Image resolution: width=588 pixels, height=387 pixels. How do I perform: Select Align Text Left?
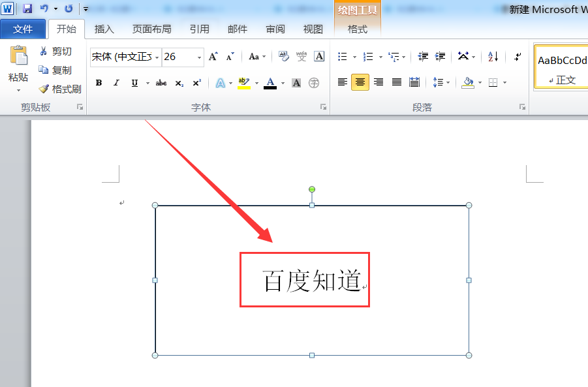pyautogui.click(x=343, y=82)
